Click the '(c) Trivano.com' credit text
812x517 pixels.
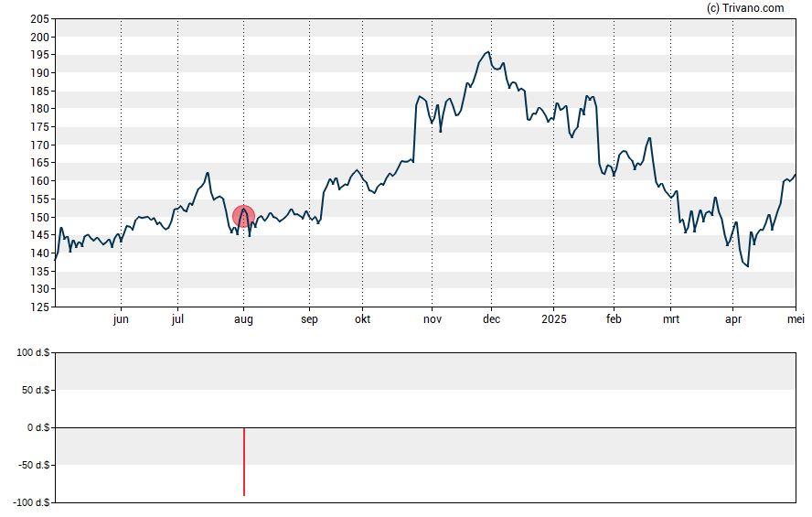tap(745, 7)
